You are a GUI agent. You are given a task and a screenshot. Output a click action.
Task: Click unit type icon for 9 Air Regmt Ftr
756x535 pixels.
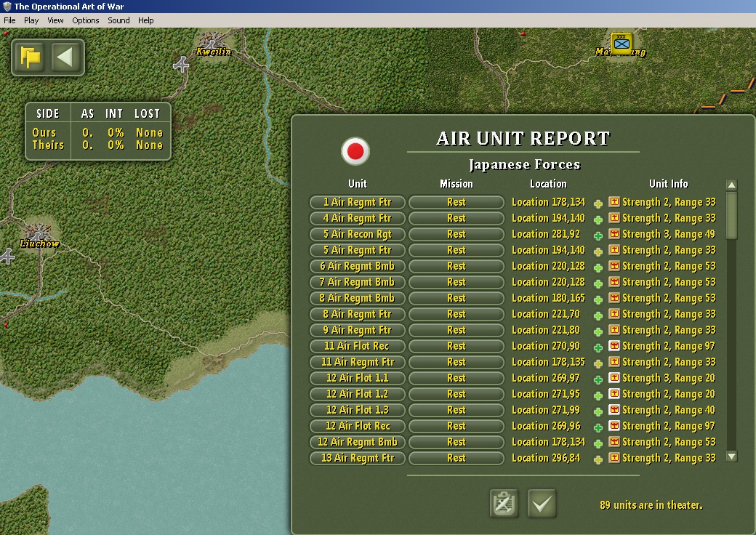(614, 330)
